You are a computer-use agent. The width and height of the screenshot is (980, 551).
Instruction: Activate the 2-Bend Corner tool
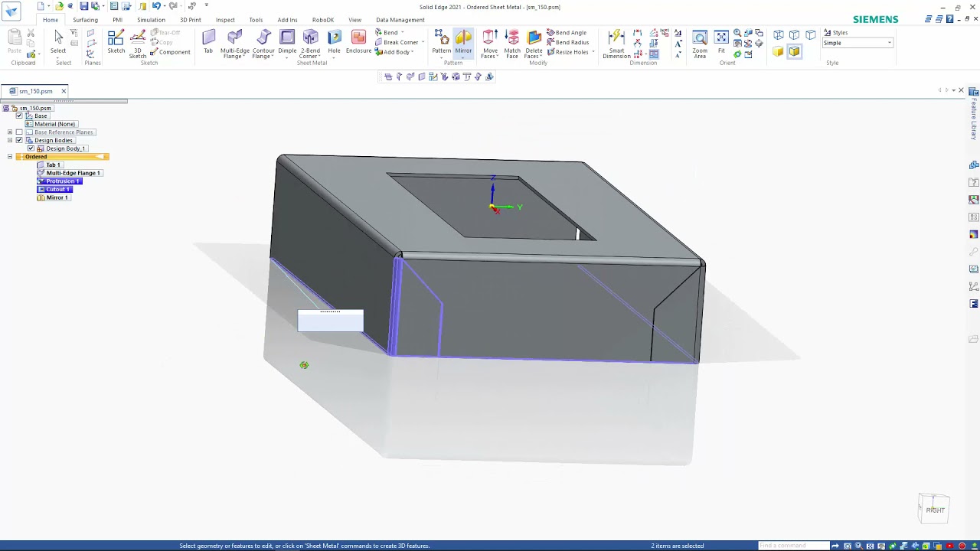(x=309, y=44)
